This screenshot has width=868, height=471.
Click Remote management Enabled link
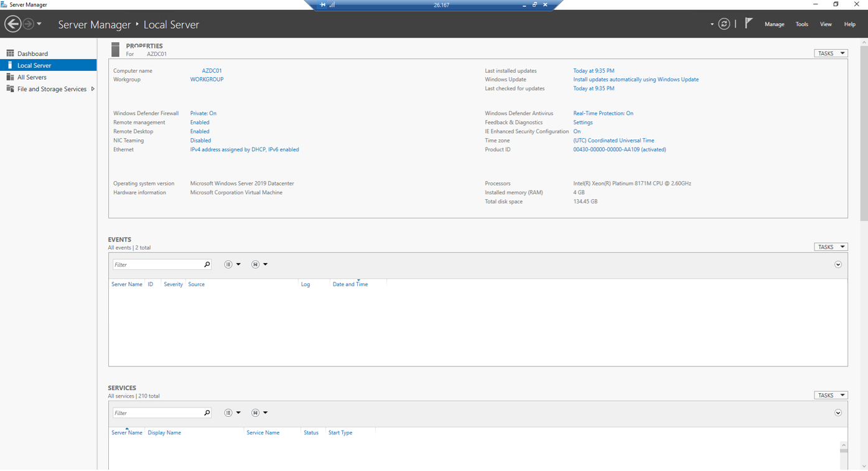(x=200, y=123)
